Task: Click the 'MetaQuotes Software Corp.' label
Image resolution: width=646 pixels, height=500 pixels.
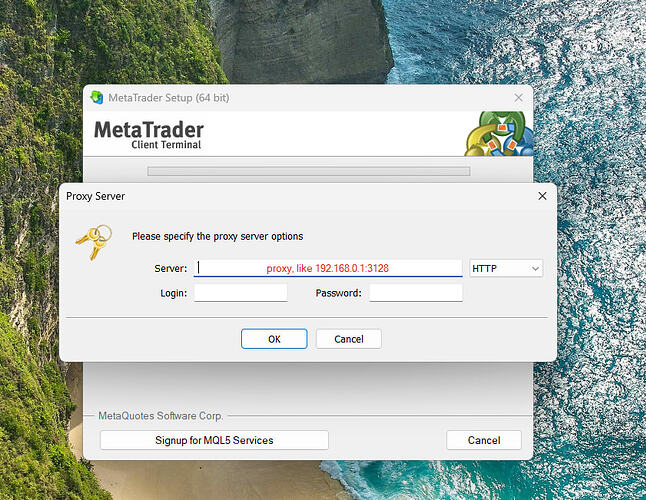Action: click(161, 416)
